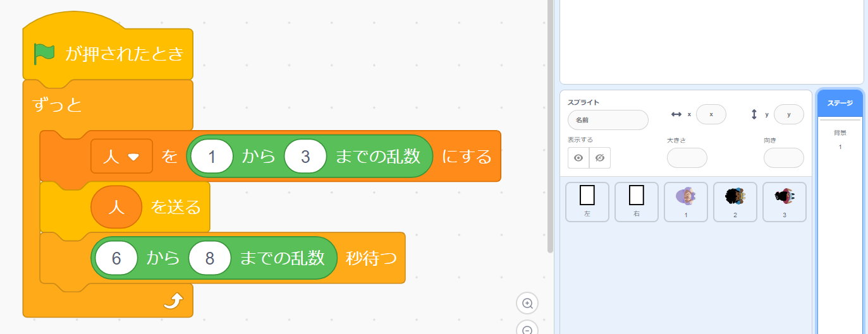
Task: Hide the sprite with crossed eye icon
Action: (600, 158)
